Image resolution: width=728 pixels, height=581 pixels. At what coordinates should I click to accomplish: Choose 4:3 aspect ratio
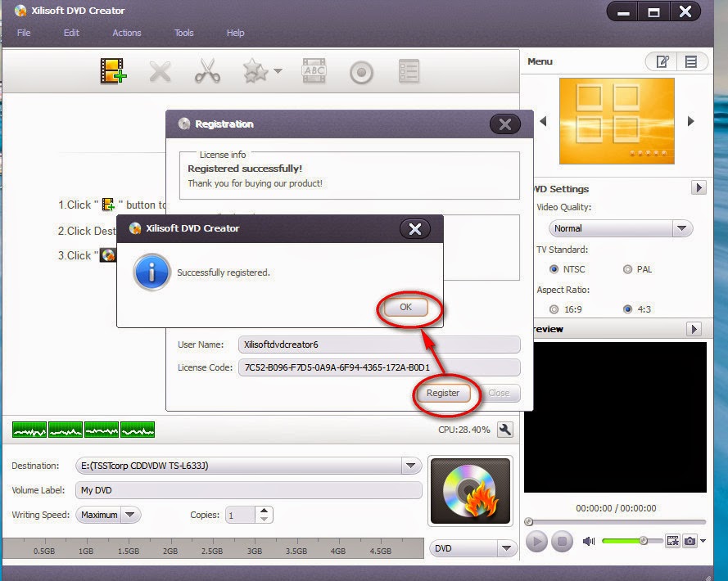(627, 309)
